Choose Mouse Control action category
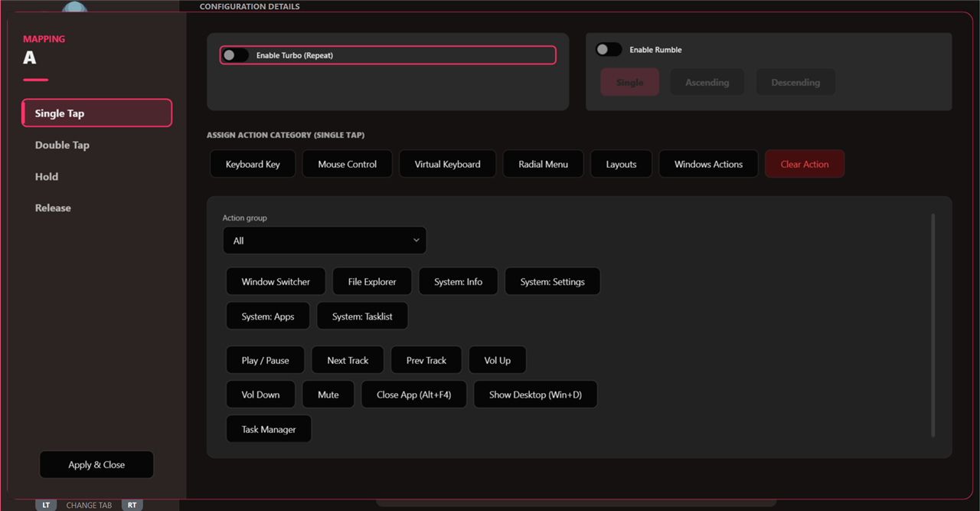Screen dimensions: 980x511 tap(348, 164)
